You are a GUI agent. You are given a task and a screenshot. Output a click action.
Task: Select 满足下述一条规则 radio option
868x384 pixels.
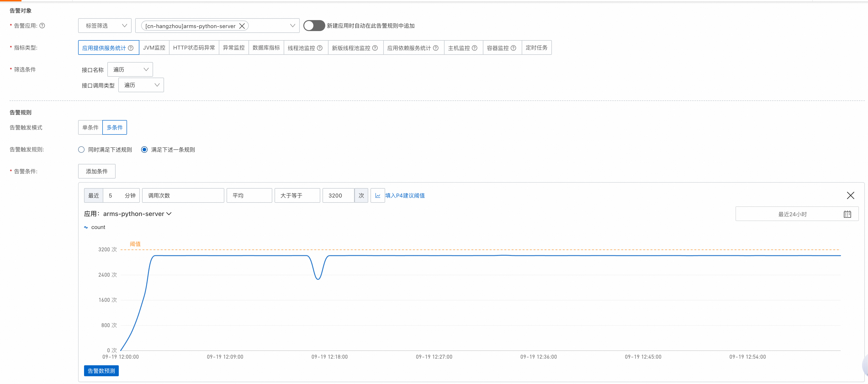click(144, 150)
